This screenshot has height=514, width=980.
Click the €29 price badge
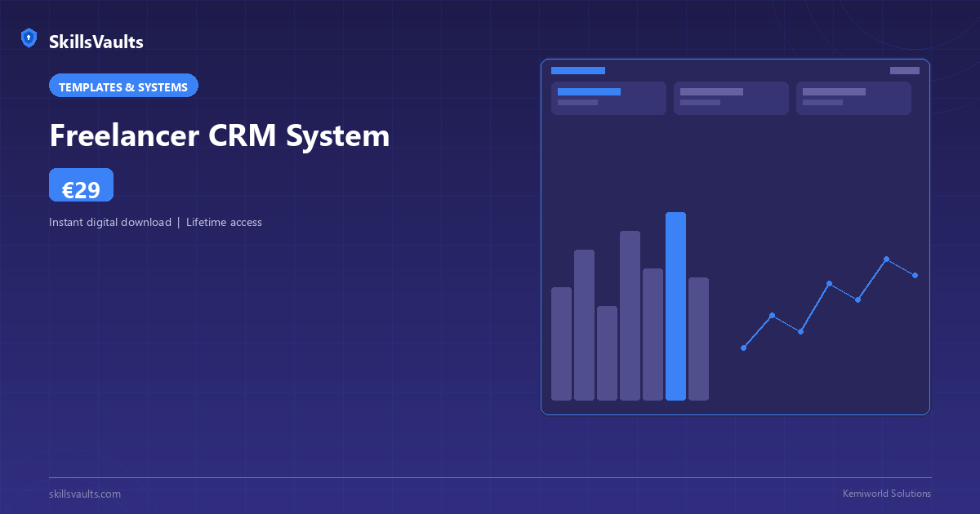(x=81, y=185)
